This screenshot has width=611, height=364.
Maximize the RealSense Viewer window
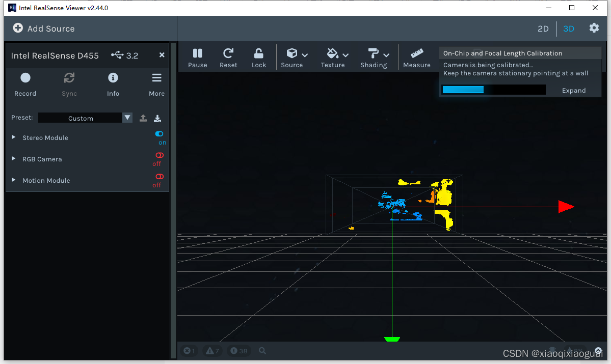pyautogui.click(x=572, y=8)
